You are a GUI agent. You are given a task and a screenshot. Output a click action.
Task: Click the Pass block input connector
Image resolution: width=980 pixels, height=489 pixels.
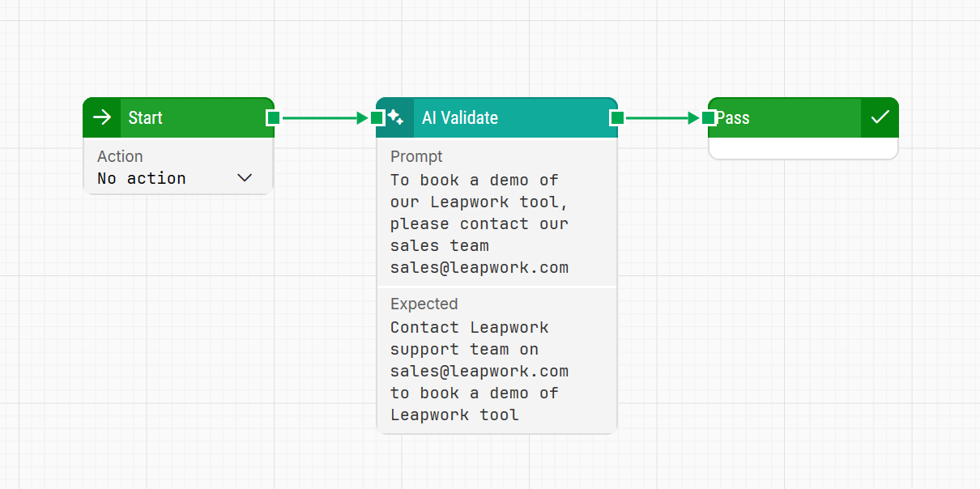pos(709,117)
